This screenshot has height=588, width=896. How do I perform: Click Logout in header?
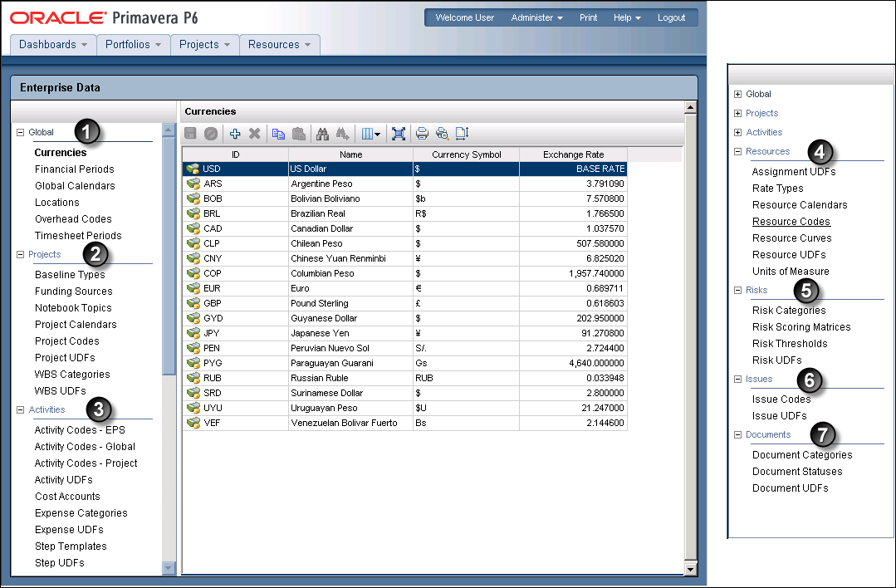(671, 17)
